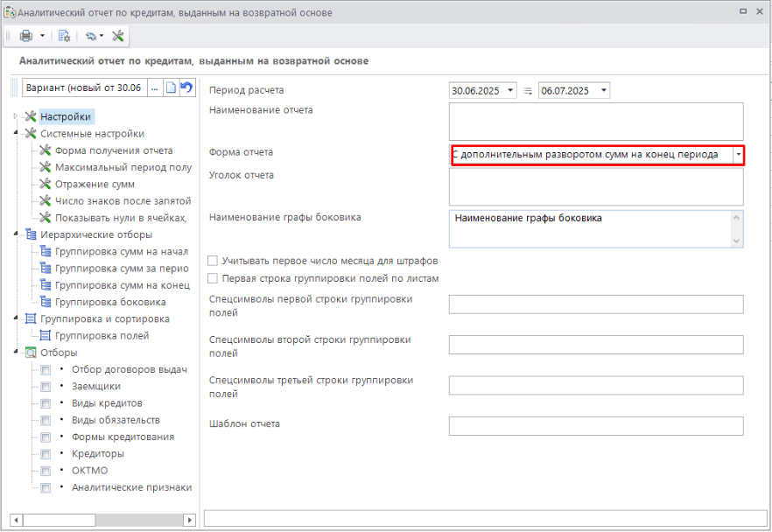
Task: Click the Шаблон отчета input field
Action: click(x=595, y=426)
